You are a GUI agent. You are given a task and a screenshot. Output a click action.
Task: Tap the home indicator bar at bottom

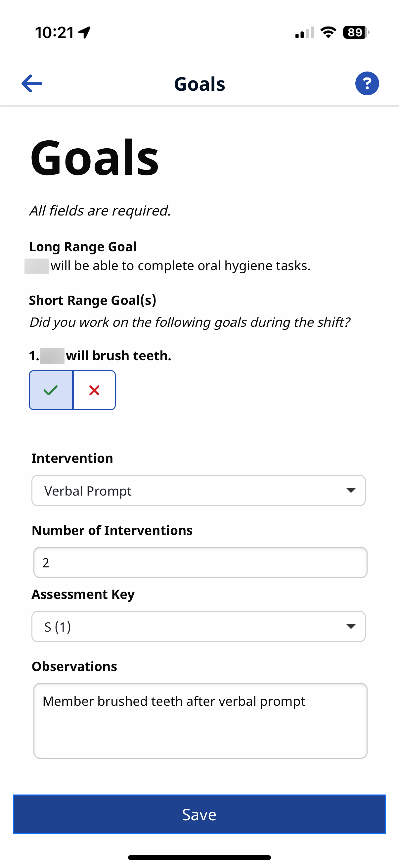[x=199, y=857]
